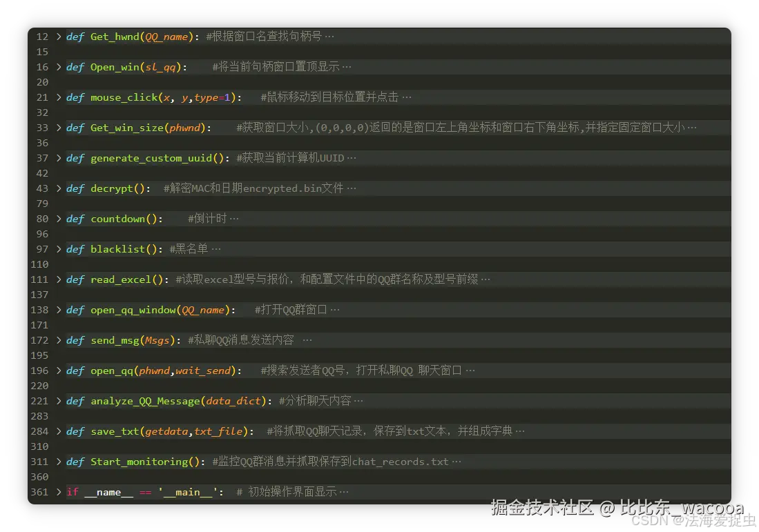Click the txt_file parameter
Viewport: 759px width, 532px height.
218,431
